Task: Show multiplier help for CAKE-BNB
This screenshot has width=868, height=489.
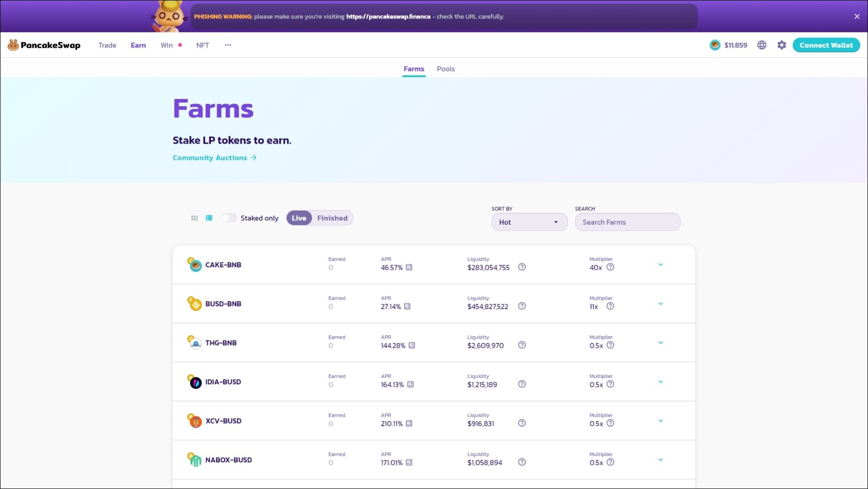Action: [x=611, y=267]
